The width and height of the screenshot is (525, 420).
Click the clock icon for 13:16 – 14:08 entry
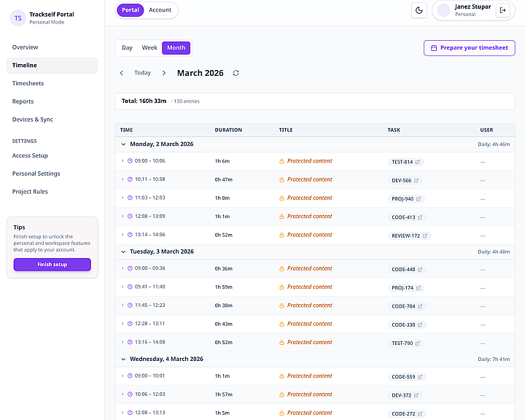point(130,342)
